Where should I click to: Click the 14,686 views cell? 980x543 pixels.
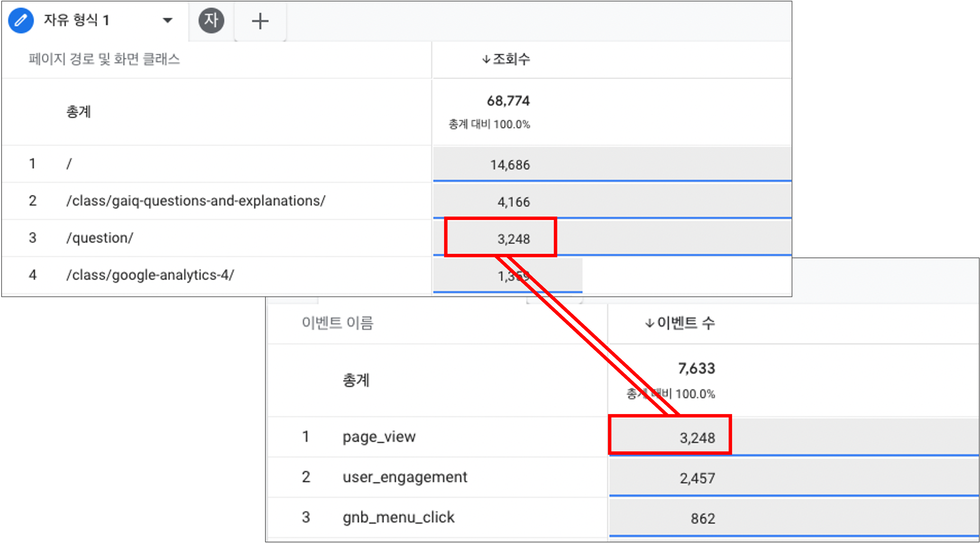[x=510, y=165]
